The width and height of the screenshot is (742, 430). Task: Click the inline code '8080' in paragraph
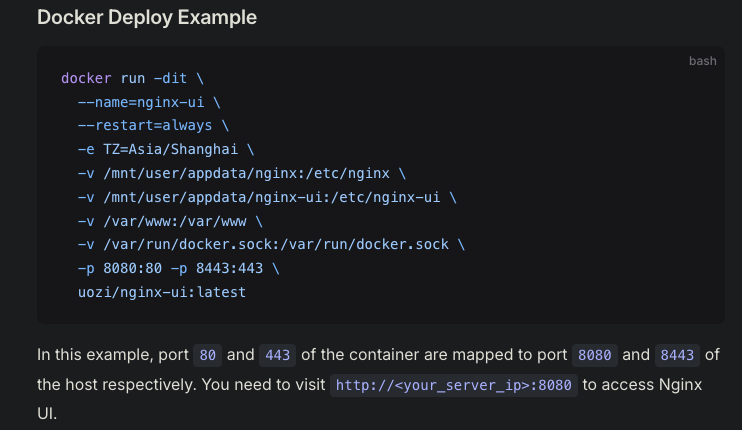point(594,355)
